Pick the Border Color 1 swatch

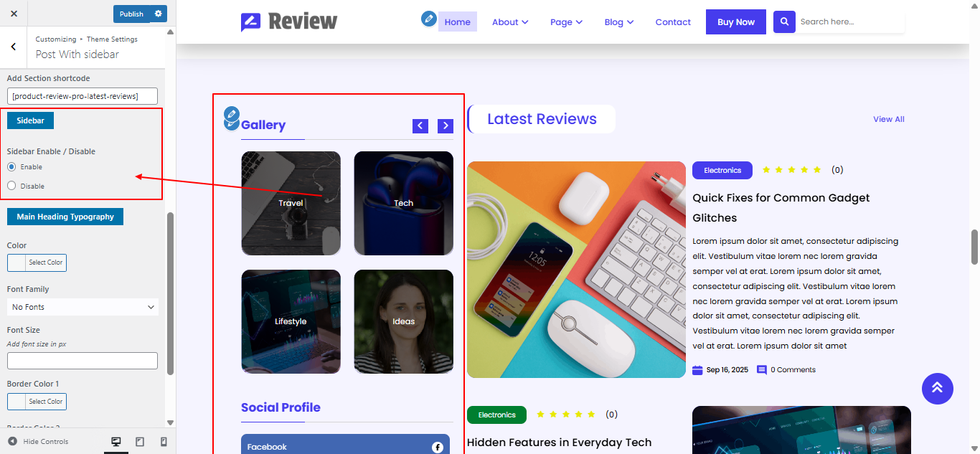(37, 402)
